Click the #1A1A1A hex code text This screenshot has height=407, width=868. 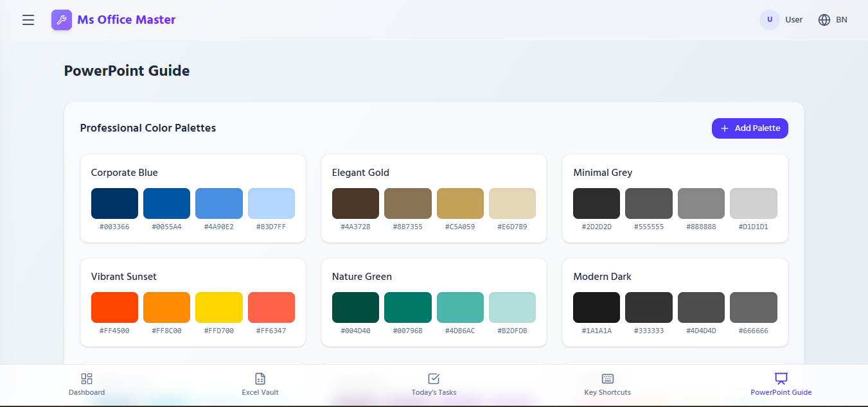[596, 331]
